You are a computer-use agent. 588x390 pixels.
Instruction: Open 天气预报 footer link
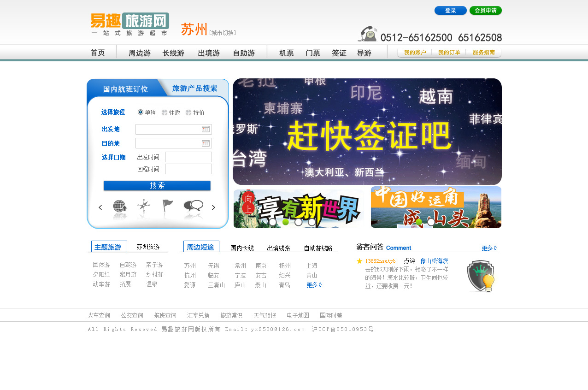click(x=265, y=316)
